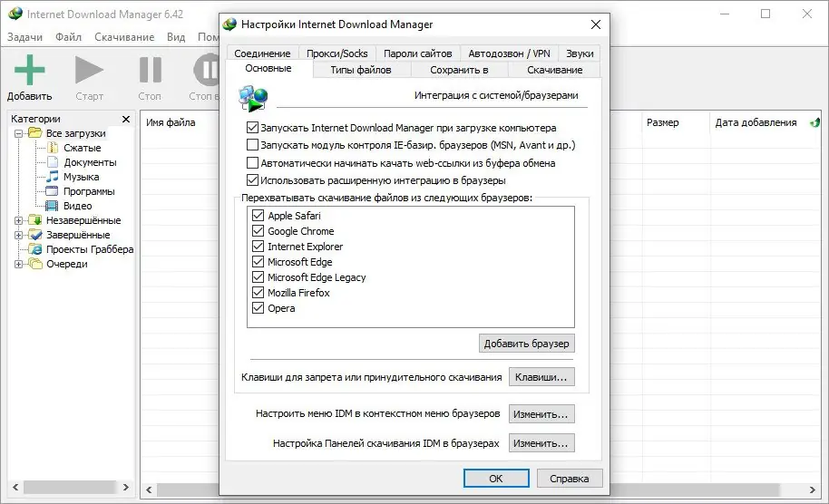Toggle advanced browser integration checkbox
829x504 pixels.
click(x=252, y=180)
